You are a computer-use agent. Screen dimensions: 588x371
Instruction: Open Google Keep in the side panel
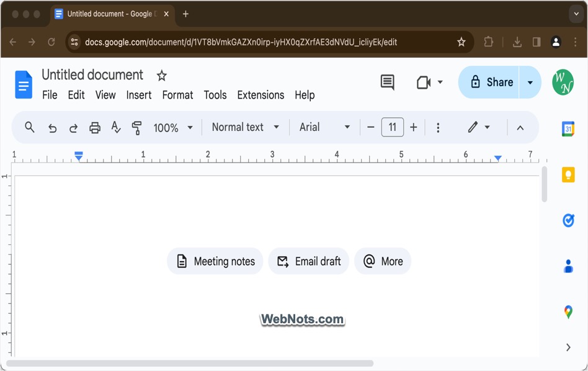pos(569,175)
